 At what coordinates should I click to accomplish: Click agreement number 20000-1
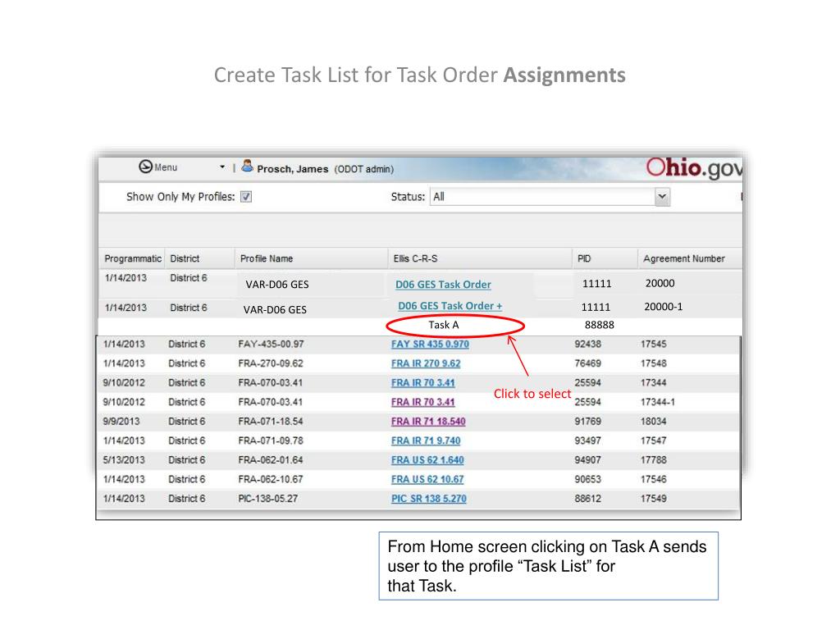click(663, 307)
